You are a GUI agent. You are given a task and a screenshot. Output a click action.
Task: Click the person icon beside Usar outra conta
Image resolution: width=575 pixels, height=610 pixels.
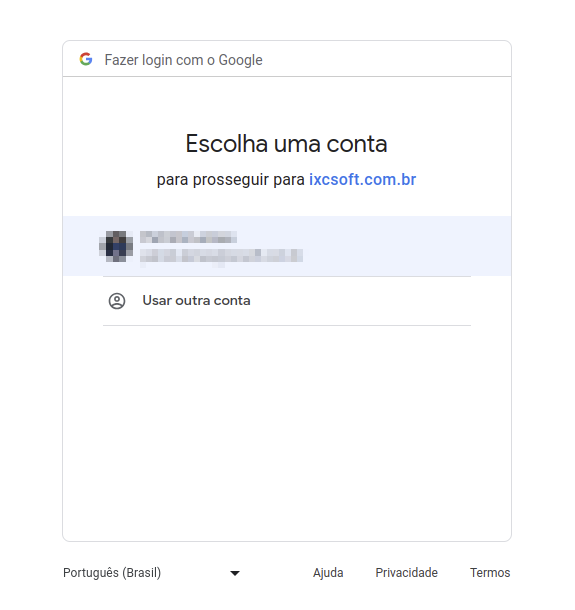tap(117, 301)
